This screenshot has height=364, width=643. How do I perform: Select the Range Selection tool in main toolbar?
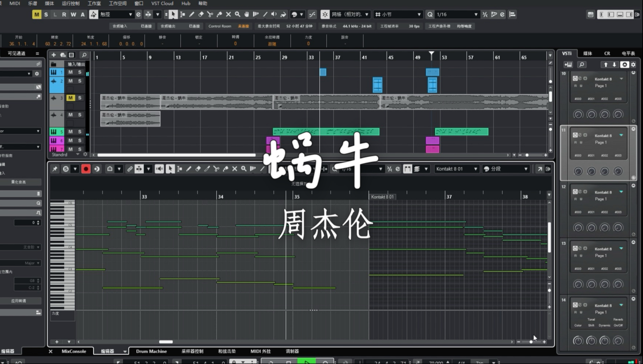182,15
